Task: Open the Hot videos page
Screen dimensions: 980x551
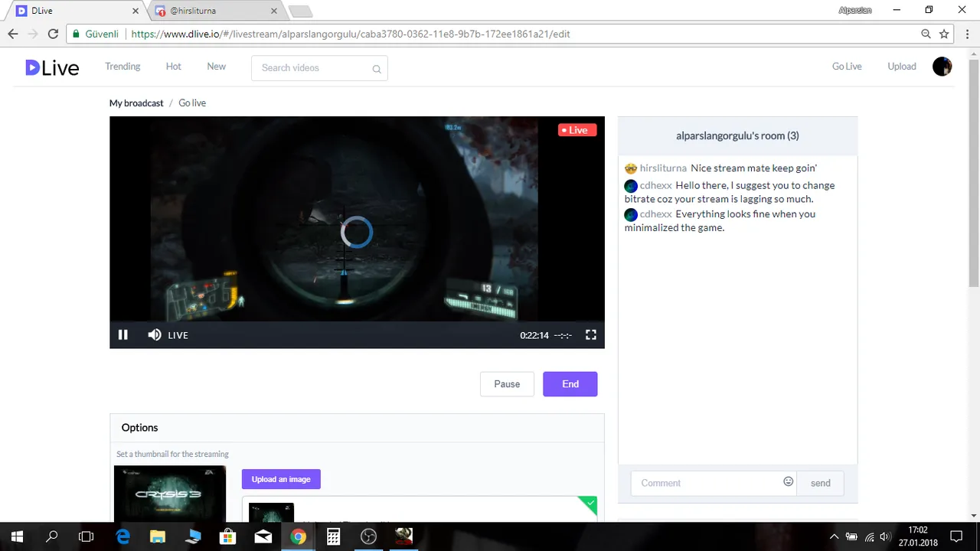Action: [174, 67]
